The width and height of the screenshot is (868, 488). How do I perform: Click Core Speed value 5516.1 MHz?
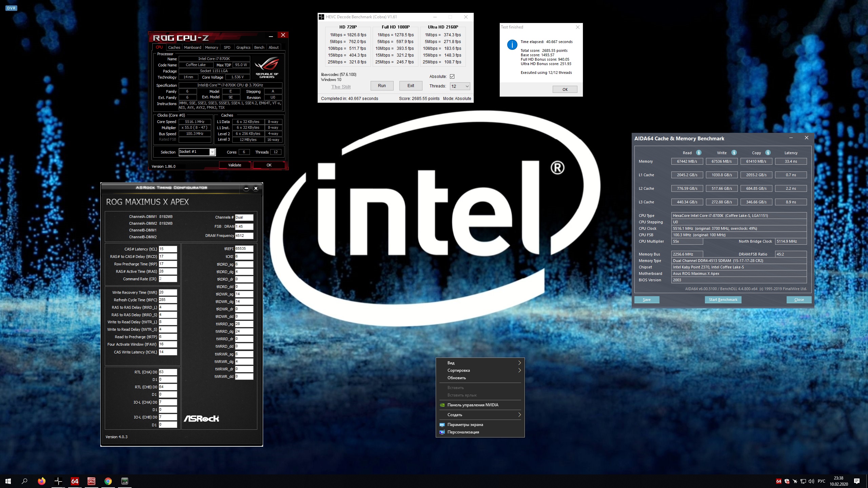point(195,122)
